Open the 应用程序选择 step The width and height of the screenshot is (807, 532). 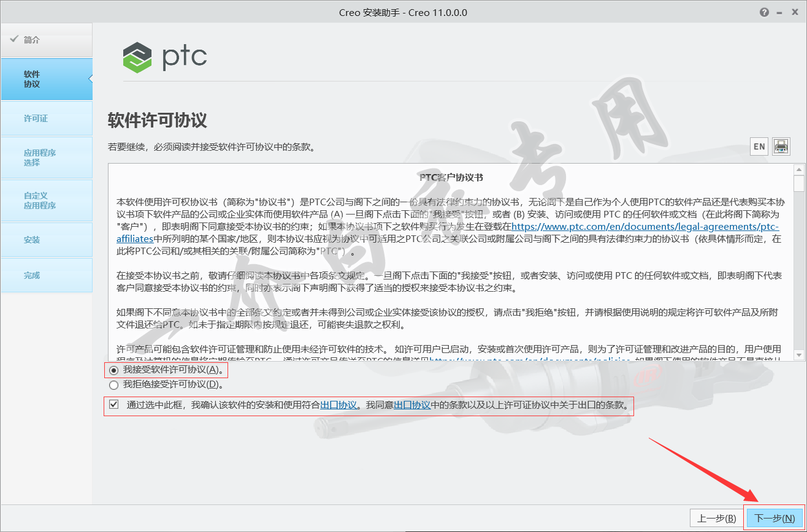[46, 158]
